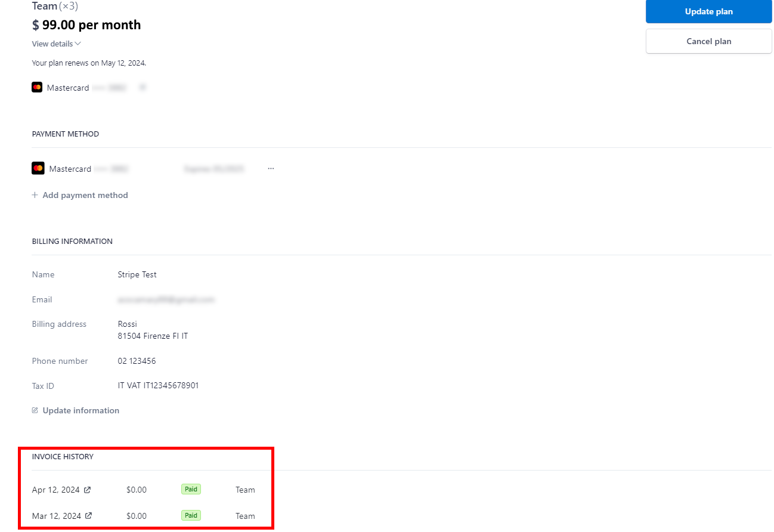Click the chevron next to View details

coord(78,44)
